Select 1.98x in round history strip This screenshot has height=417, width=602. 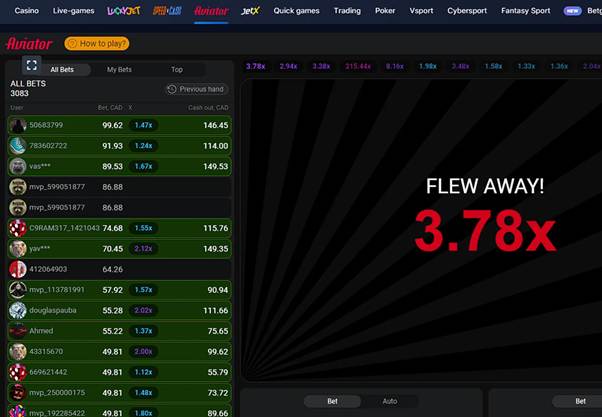tap(428, 66)
